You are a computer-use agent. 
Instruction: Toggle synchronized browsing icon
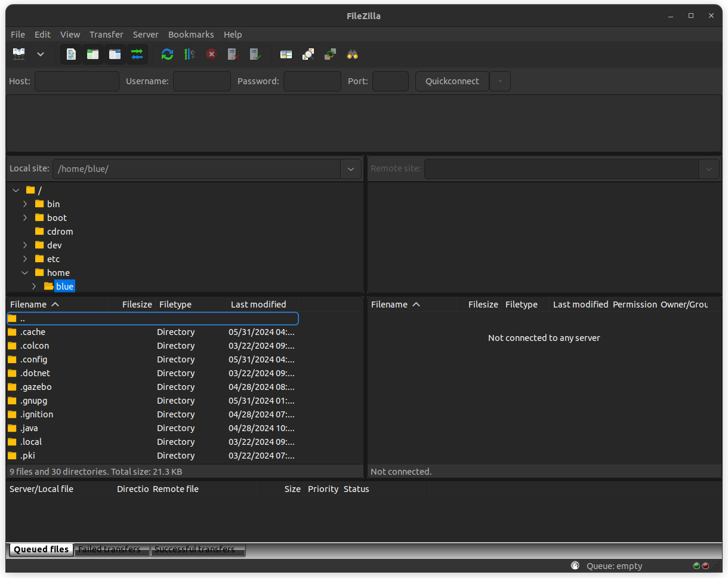coord(330,54)
